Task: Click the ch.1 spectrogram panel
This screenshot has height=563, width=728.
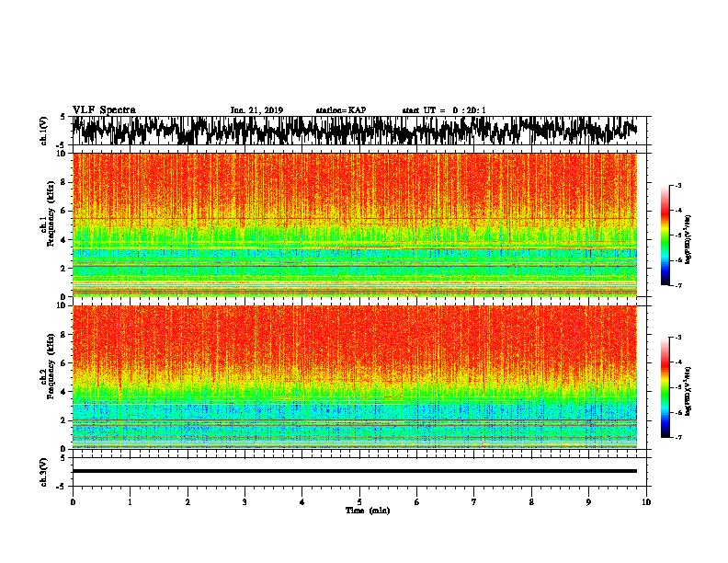Action: tap(354, 224)
